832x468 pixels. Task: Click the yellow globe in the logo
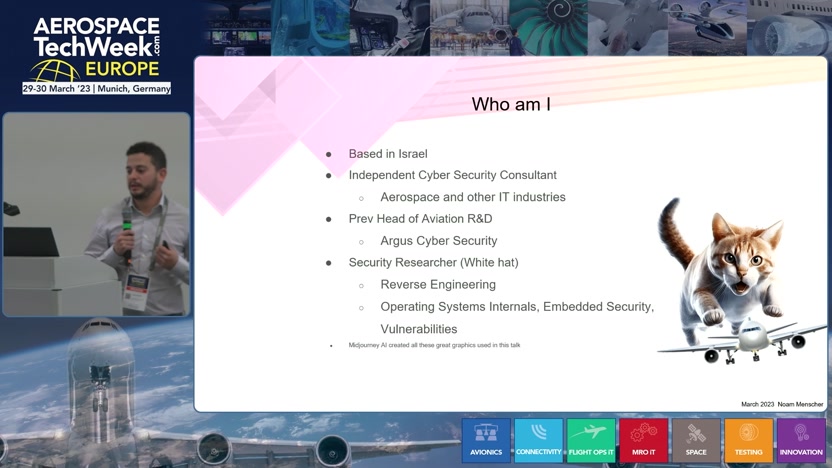point(54,71)
